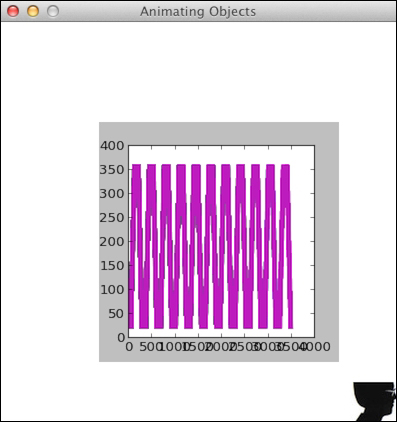The width and height of the screenshot is (397, 422).
Task: Click the 150 y-axis tick label
Action: [x=112, y=266]
